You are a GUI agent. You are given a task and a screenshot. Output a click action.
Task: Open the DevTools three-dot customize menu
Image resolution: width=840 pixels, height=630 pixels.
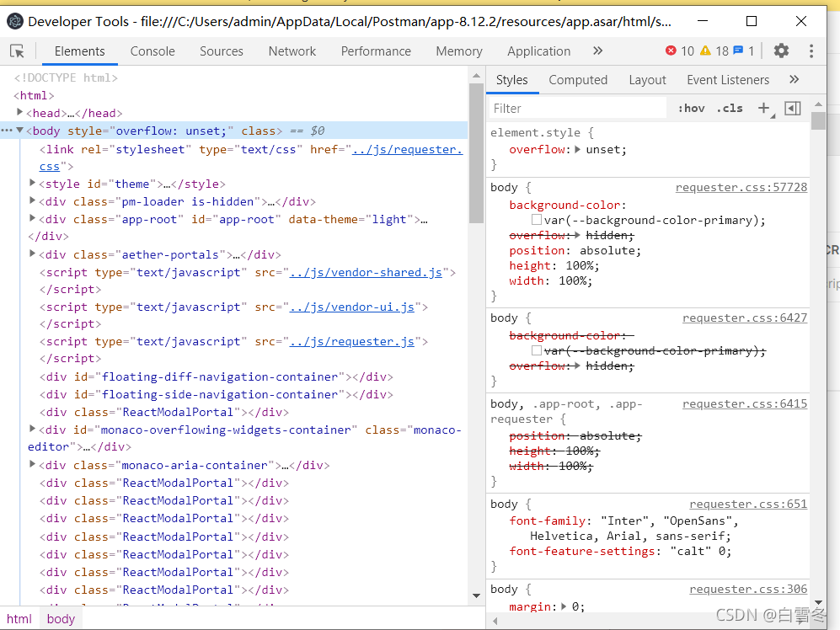[x=811, y=51]
